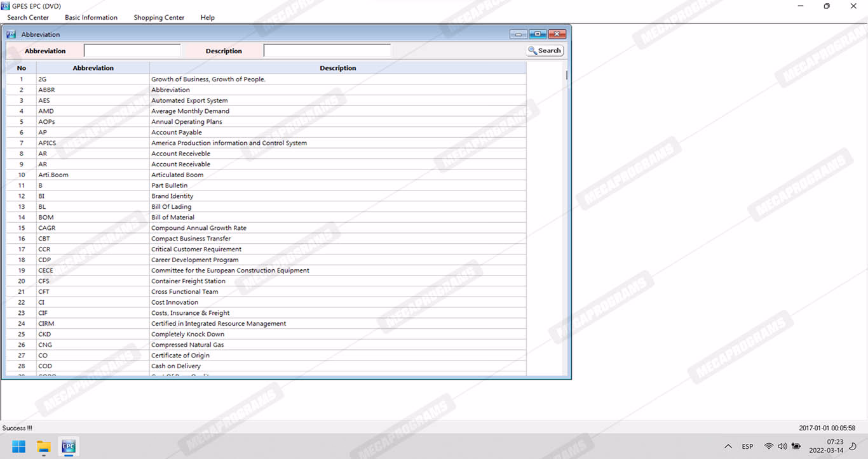Click the battery status tray icon
This screenshot has height=459, width=868.
(x=796, y=447)
